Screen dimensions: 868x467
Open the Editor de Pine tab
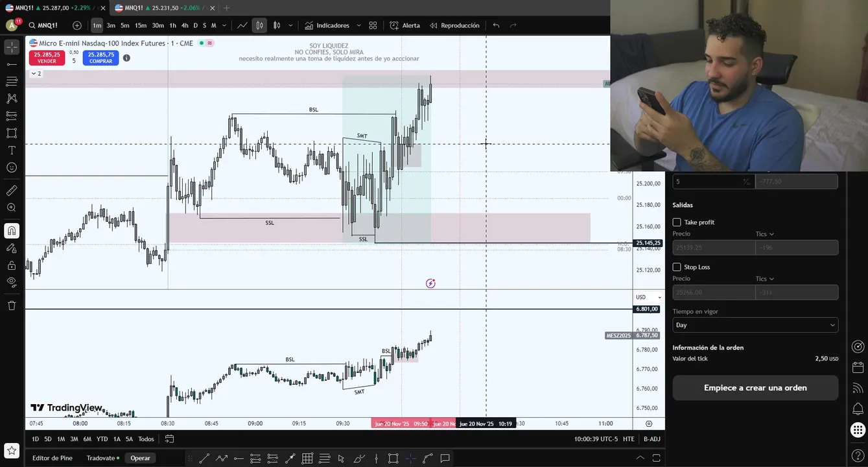point(53,458)
